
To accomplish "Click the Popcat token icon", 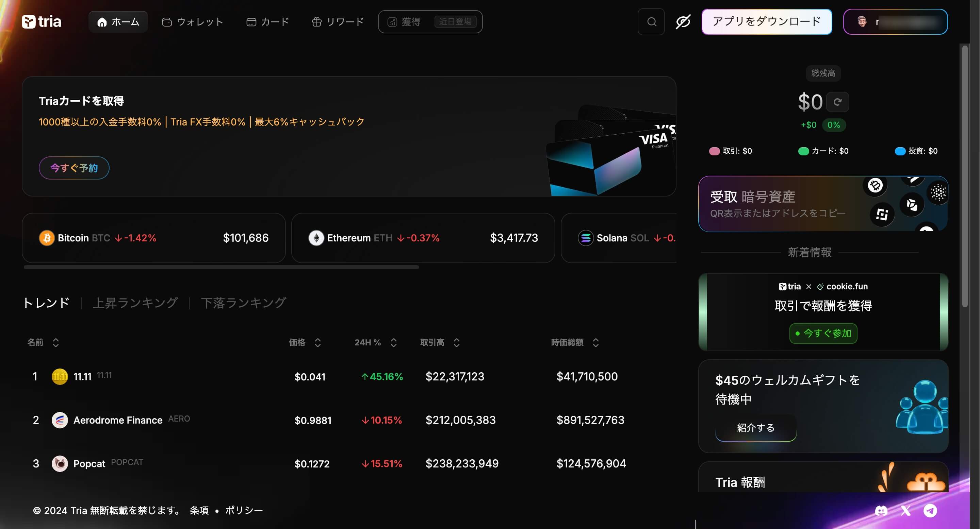I will tap(60, 463).
